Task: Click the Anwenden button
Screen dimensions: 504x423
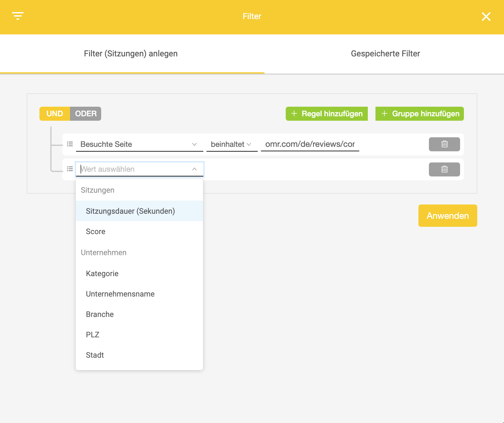Action: click(448, 216)
